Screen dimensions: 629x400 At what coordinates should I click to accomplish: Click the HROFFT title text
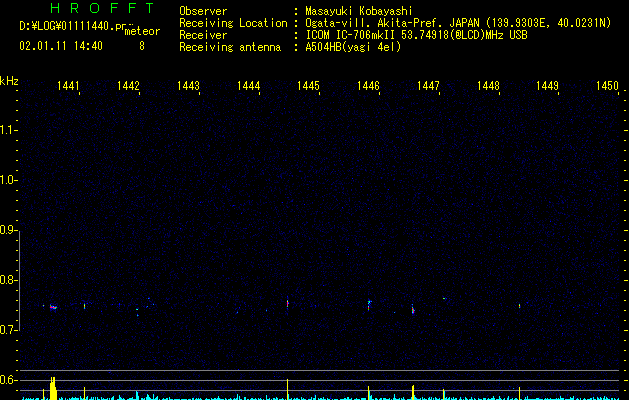[x=102, y=8]
